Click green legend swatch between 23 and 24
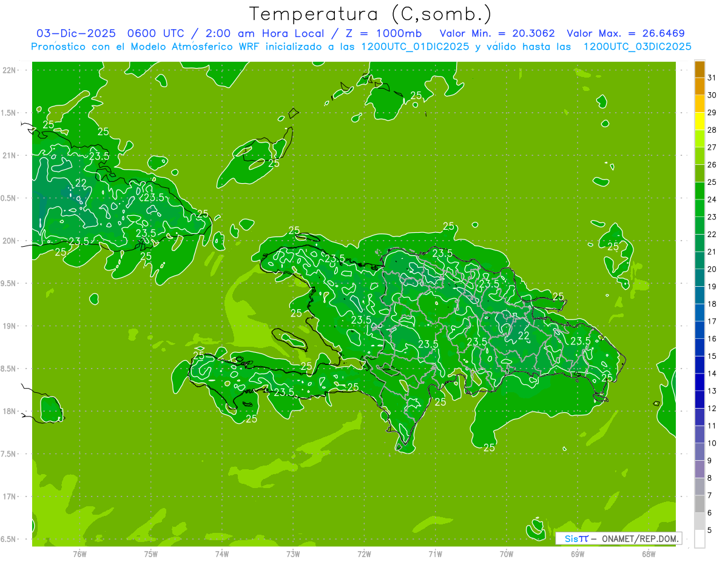728x562 pixels. 699,208
